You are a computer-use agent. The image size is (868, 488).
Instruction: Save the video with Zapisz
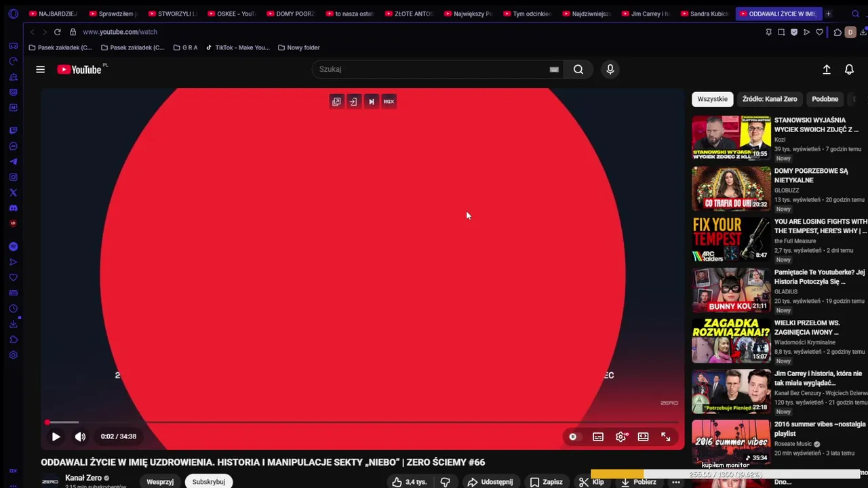pyautogui.click(x=546, y=482)
